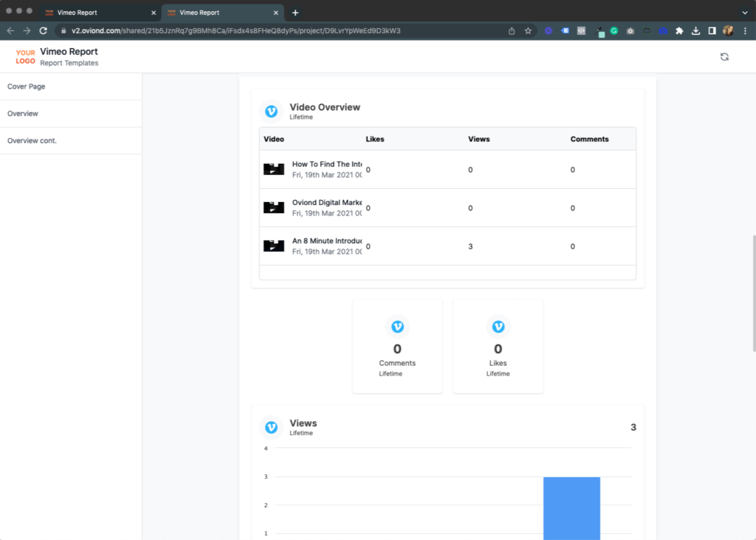This screenshot has width=756, height=540.
Task: Click the user profile avatar
Action: pos(729,31)
